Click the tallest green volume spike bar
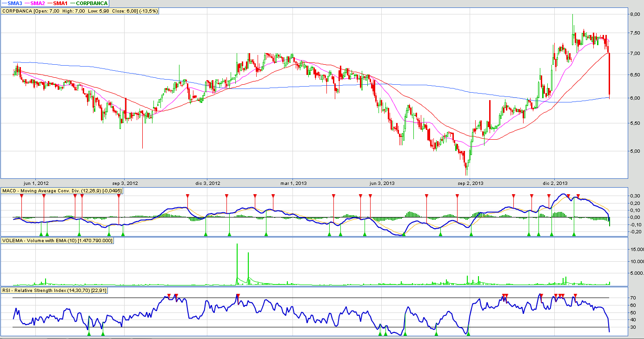The width and height of the screenshot is (644, 339). click(237, 261)
